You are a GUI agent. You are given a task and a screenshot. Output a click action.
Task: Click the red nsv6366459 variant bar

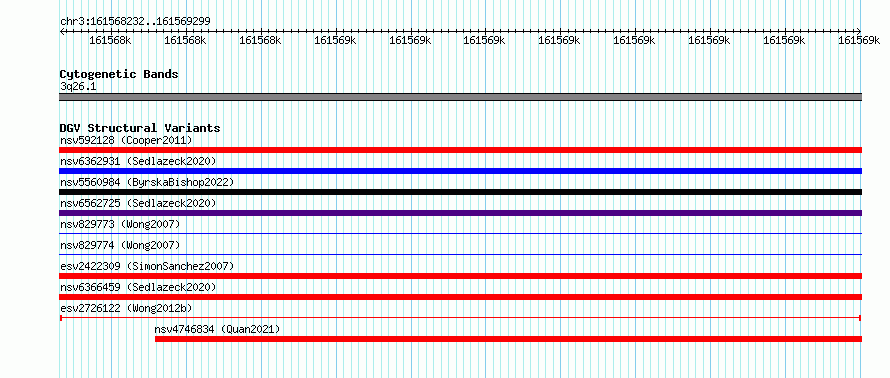(x=460, y=297)
